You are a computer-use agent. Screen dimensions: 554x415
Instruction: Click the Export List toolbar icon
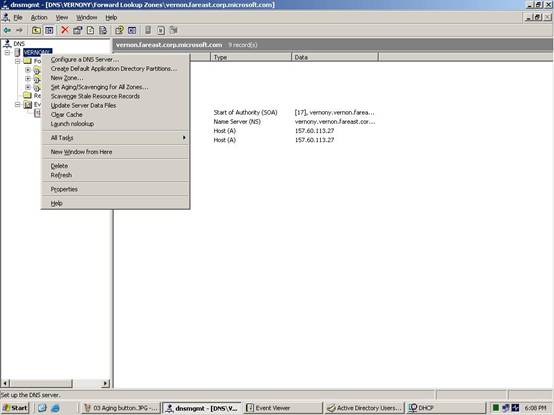pyautogui.click(x=103, y=30)
